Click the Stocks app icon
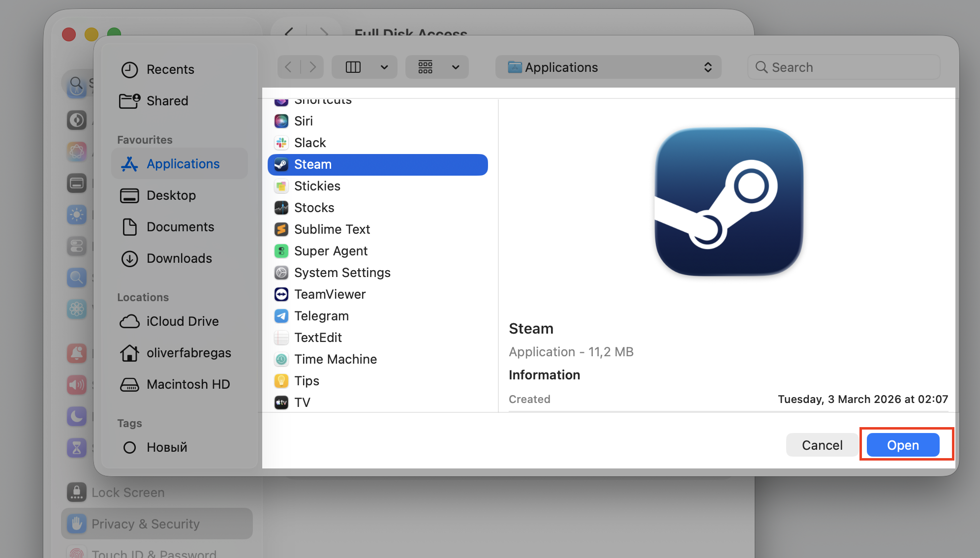Screen dimensions: 980x558 (281, 208)
